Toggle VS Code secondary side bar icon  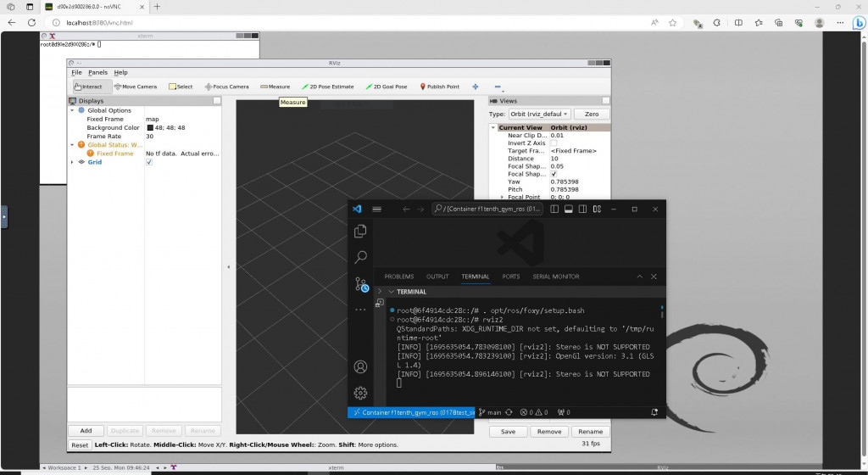582,210
